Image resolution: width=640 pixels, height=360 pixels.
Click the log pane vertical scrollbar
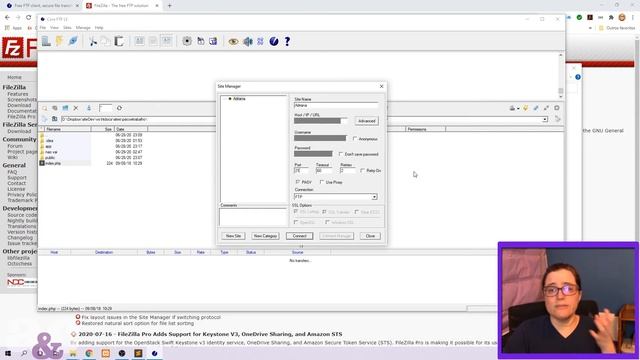560,76
